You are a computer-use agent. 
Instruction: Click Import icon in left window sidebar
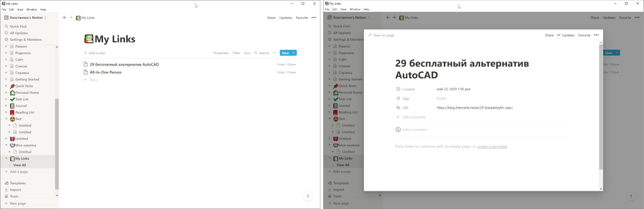click(6, 190)
